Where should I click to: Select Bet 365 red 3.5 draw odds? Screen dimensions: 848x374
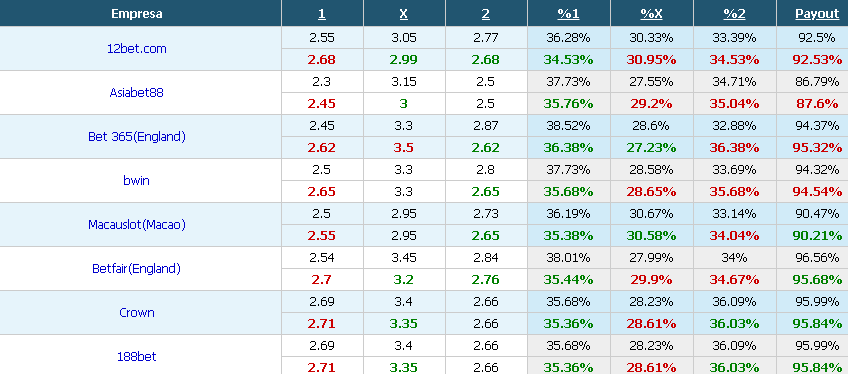(x=403, y=148)
